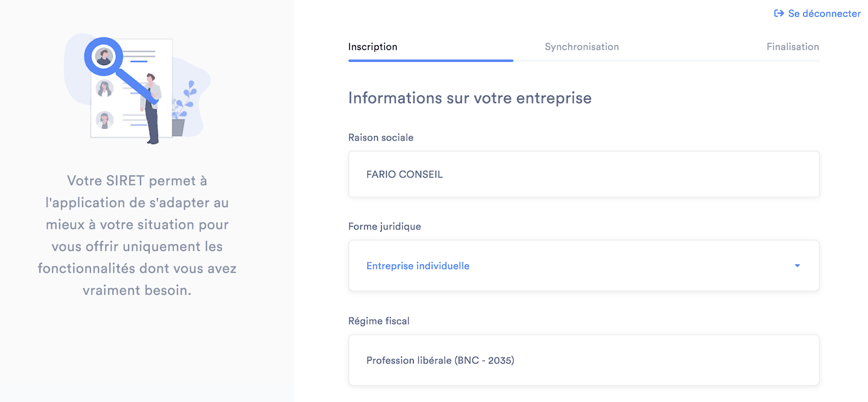
Task: Click the standing man figure in illustration
Action: coord(152,109)
